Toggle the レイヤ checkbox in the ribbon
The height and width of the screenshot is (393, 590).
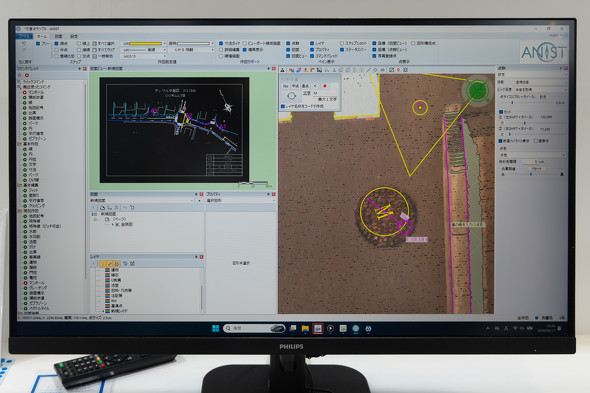tap(312, 43)
